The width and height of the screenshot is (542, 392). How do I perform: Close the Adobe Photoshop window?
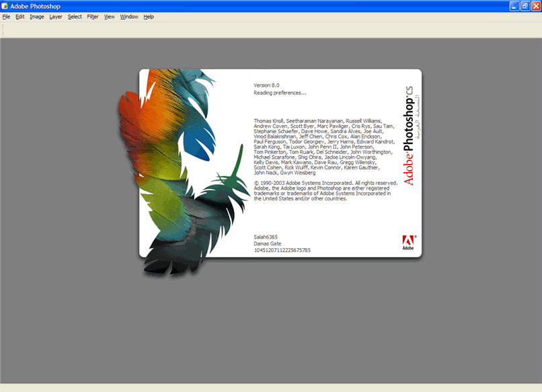pos(536,6)
